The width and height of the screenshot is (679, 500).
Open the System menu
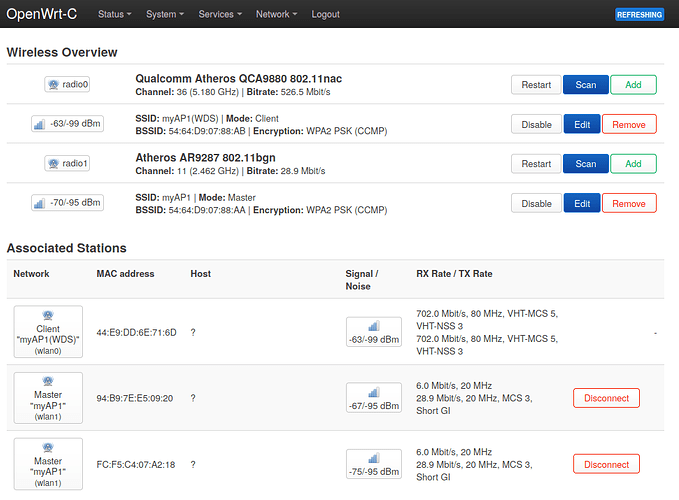click(x=165, y=14)
